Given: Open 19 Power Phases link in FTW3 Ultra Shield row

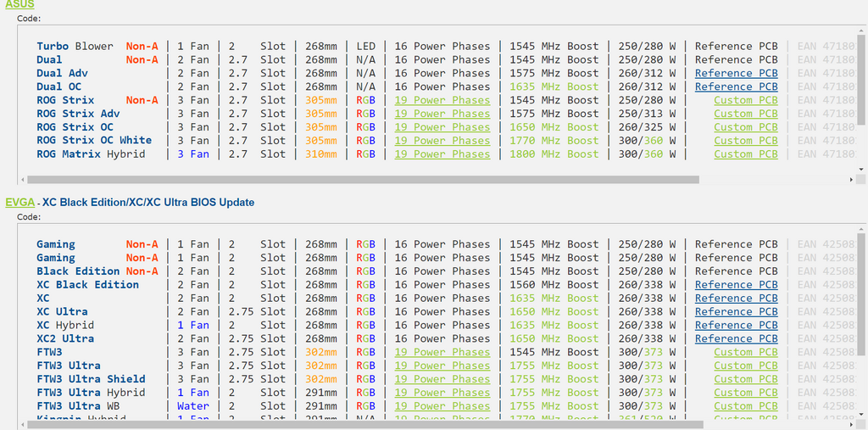Looking at the screenshot, I should point(442,379).
